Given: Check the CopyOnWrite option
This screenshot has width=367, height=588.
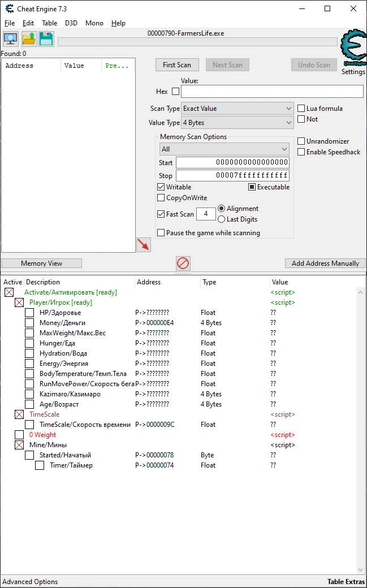Looking at the screenshot, I should 161,198.
